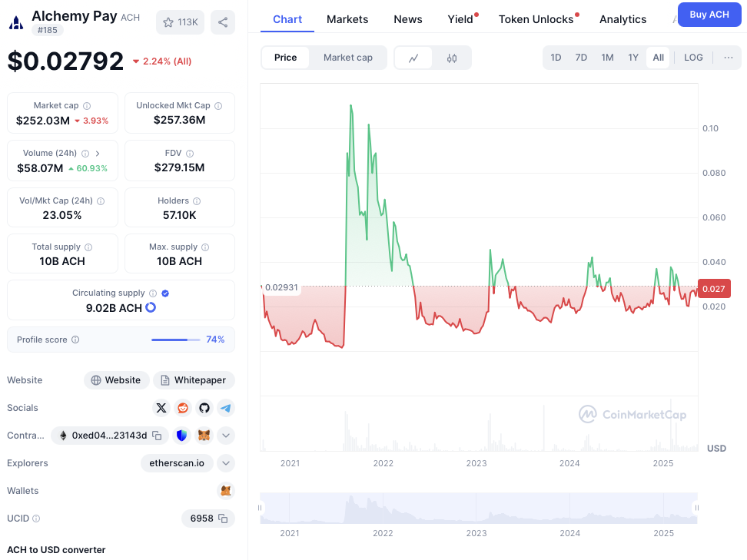
Task: Open Holders info icon
Action: [197, 201]
